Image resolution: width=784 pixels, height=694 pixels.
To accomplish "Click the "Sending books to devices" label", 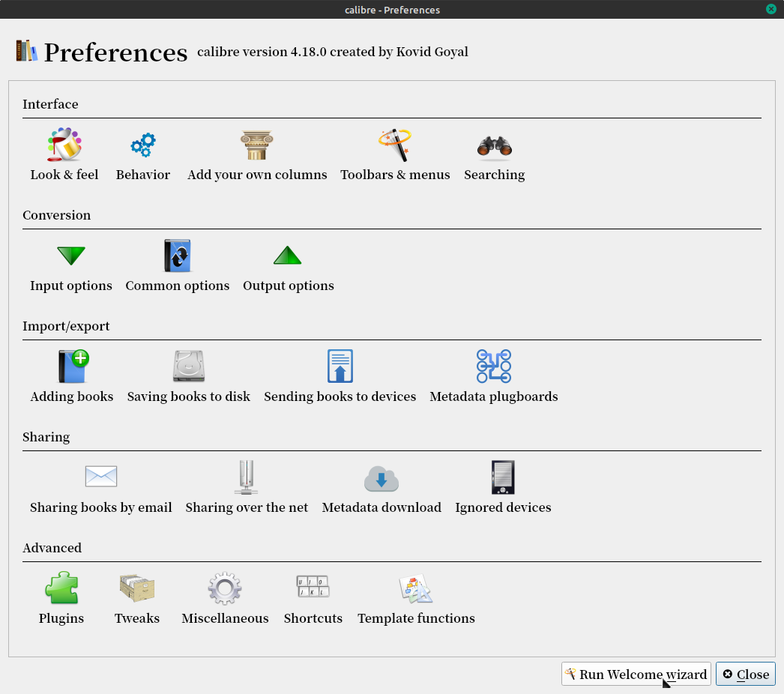I will [x=340, y=396].
